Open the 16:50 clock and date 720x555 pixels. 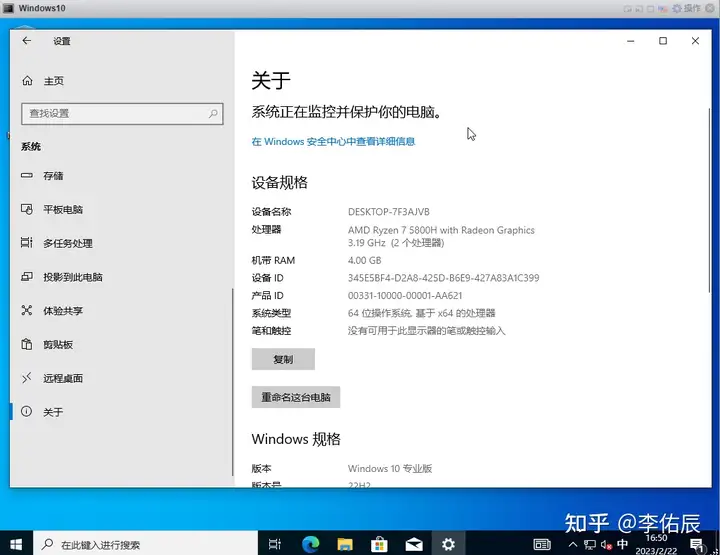657,544
